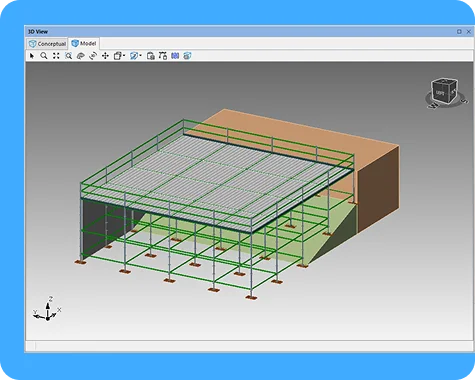Viewport: 475px width, 380px height.
Task: Click the constrained rotate icon
Action: pos(93,56)
